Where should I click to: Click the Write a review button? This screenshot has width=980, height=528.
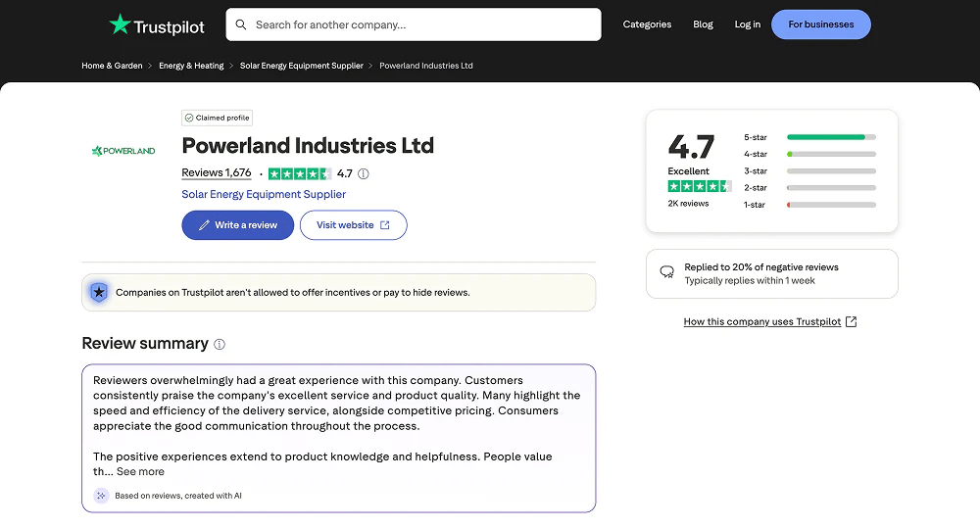click(237, 225)
